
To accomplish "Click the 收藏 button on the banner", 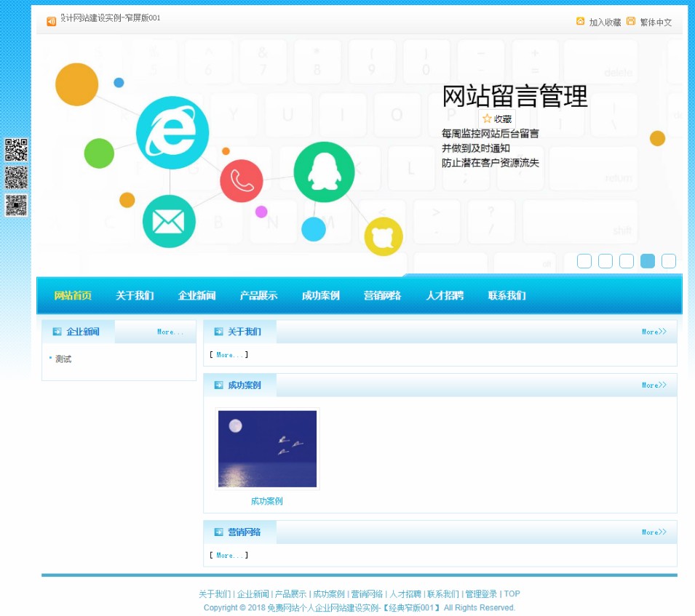I will (497, 119).
